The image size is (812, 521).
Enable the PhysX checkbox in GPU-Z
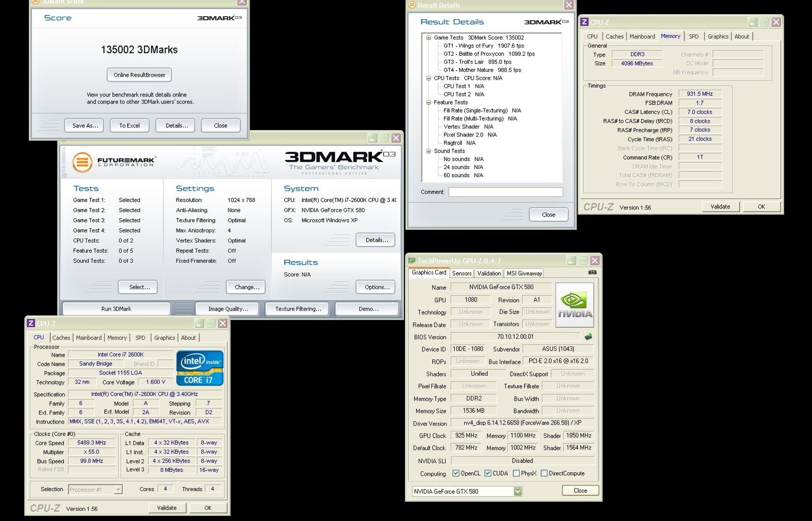[516, 473]
